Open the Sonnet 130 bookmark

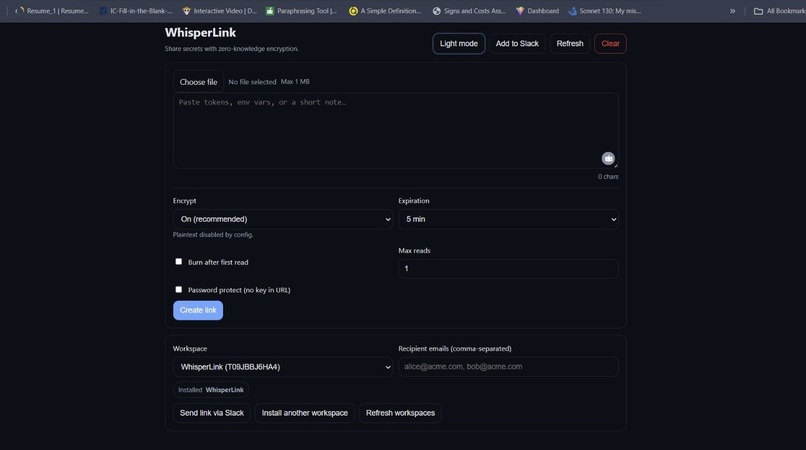pyautogui.click(x=604, y=11)
